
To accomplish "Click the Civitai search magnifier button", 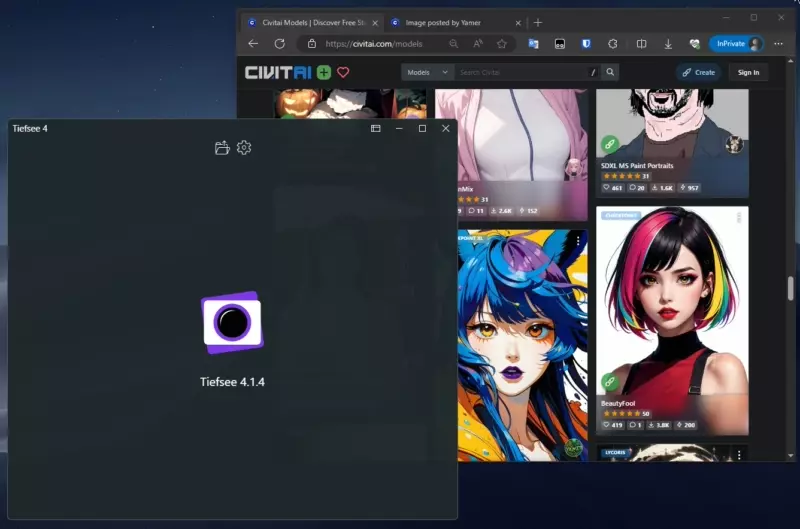I will point(610,72).
